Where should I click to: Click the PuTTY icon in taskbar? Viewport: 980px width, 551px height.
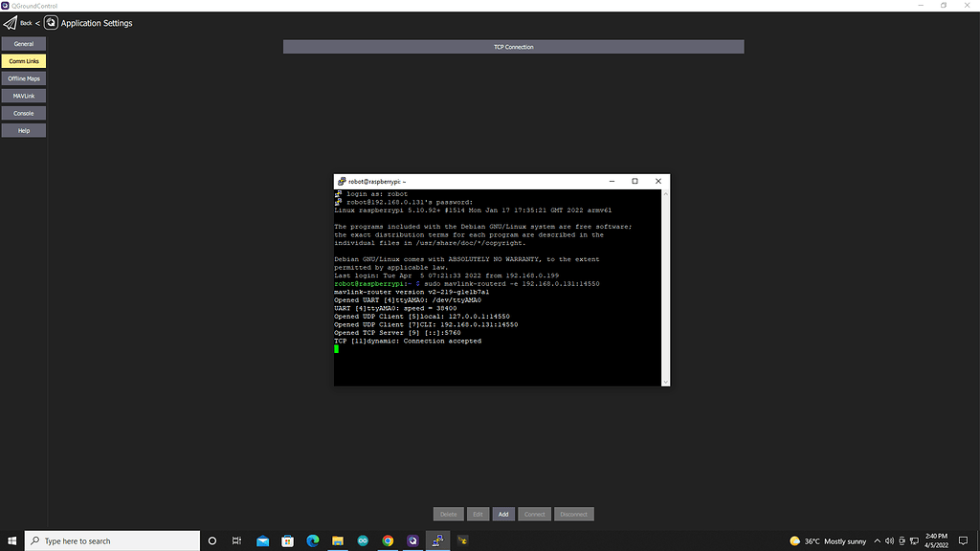[x=438, y=540]
